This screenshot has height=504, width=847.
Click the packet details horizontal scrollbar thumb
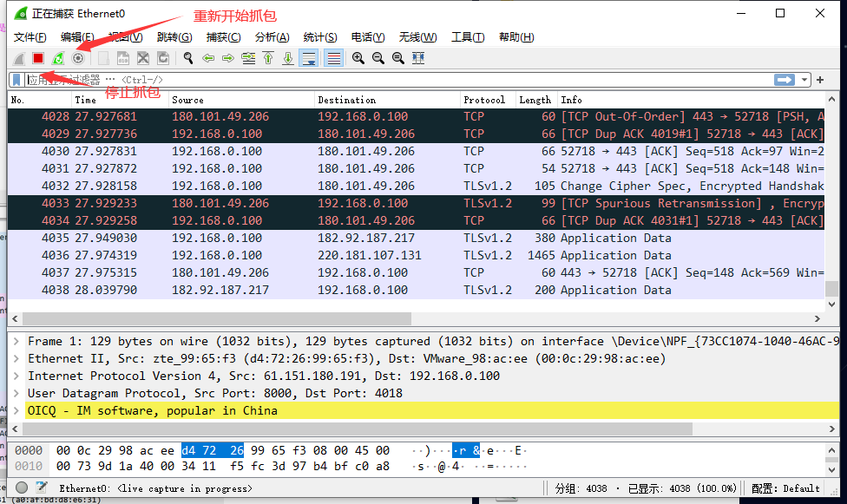(x=357, y=429)
